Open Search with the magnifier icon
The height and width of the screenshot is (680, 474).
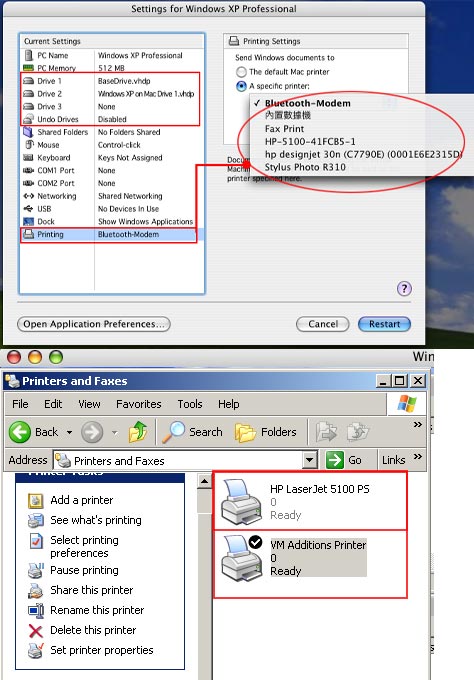click(x=173, y=432)
